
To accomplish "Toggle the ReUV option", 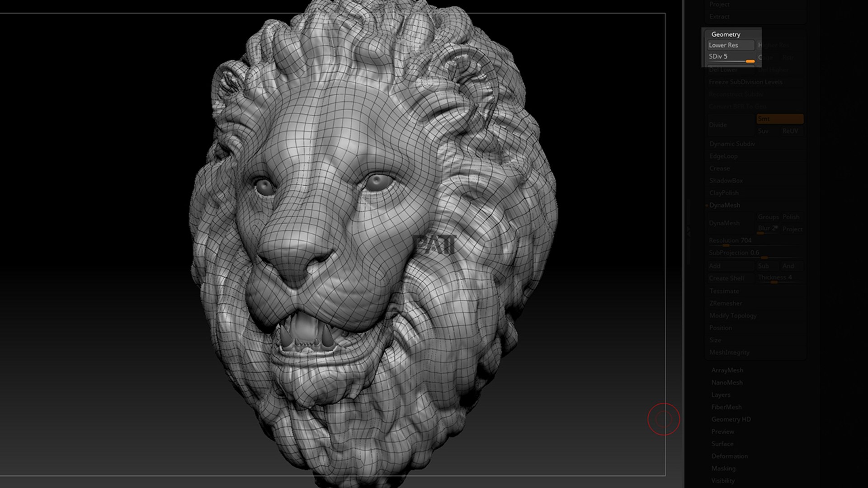I will (791, 131).
